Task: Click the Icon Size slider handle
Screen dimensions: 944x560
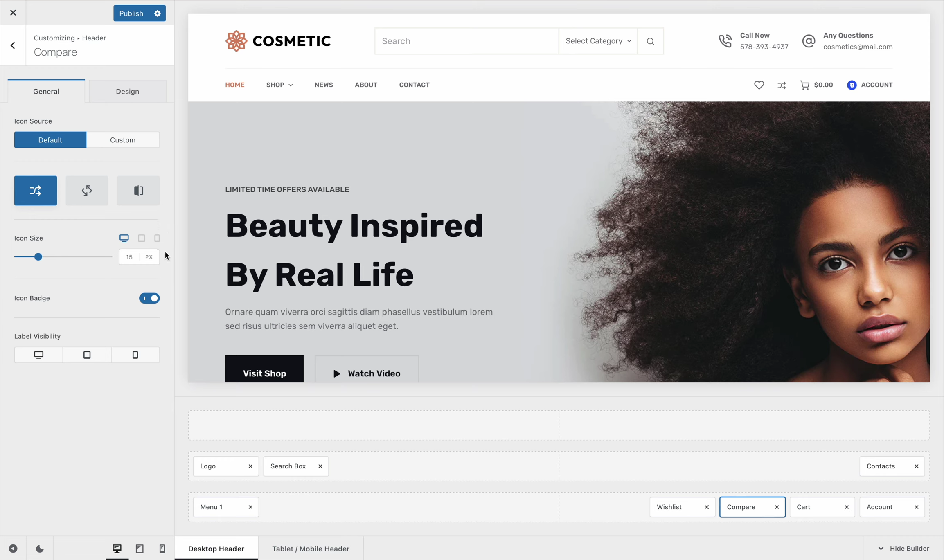Action: pyautogui.click(x=38, y=257)
